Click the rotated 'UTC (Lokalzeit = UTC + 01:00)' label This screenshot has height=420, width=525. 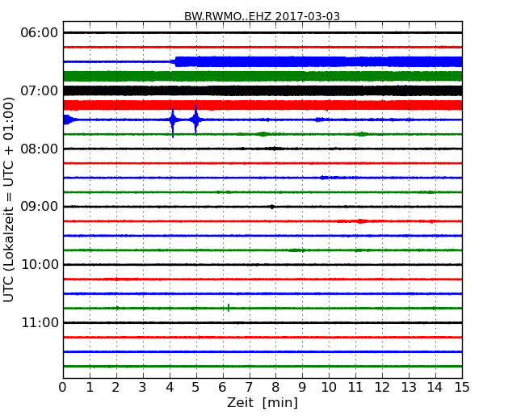click(x=9, y=199)
